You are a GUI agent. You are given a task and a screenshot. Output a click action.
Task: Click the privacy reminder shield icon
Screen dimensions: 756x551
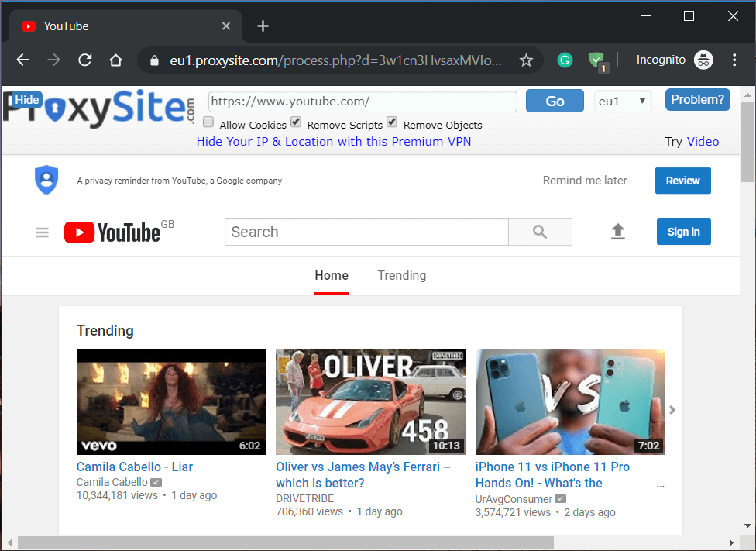click(46, 180)
